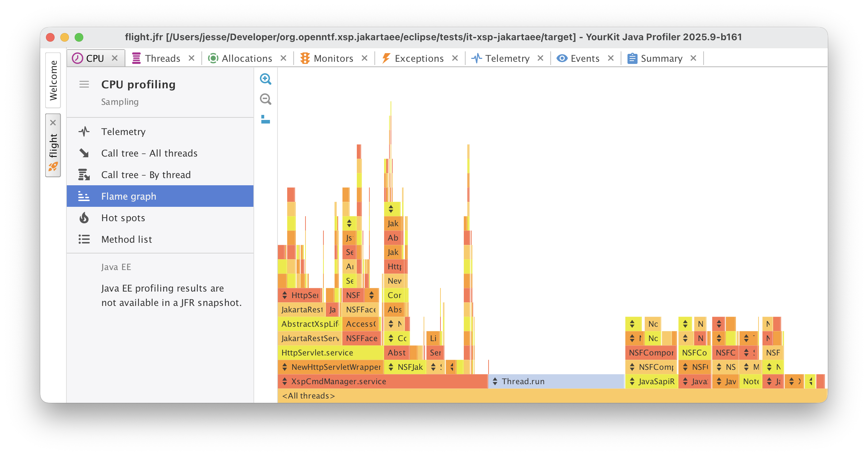Viewport: 868px width, 456px height.
Task: Click the <All threads> root frame
Action: click(x=308, y=396)
